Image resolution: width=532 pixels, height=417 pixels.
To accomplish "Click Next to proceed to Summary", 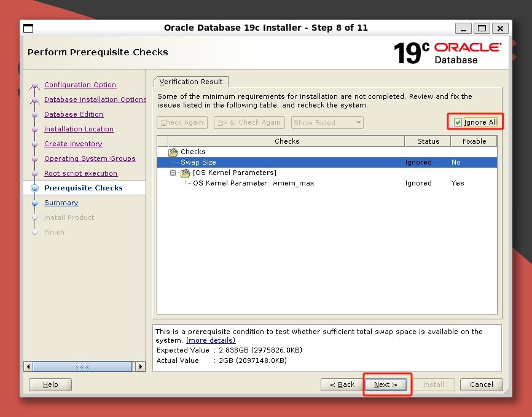I will pyautogui.click(x=386, y=384).
